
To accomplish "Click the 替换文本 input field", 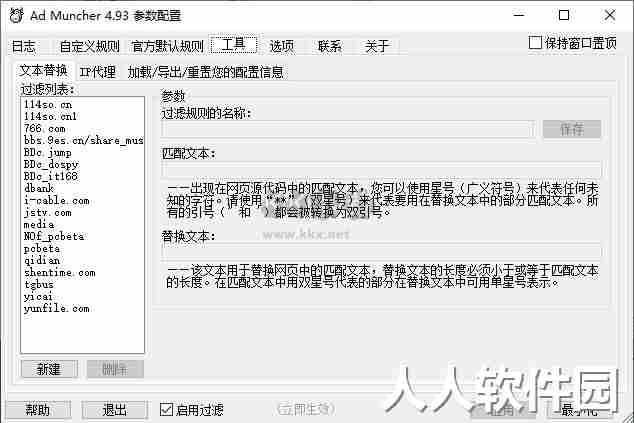I will click(x=382, y=251).
